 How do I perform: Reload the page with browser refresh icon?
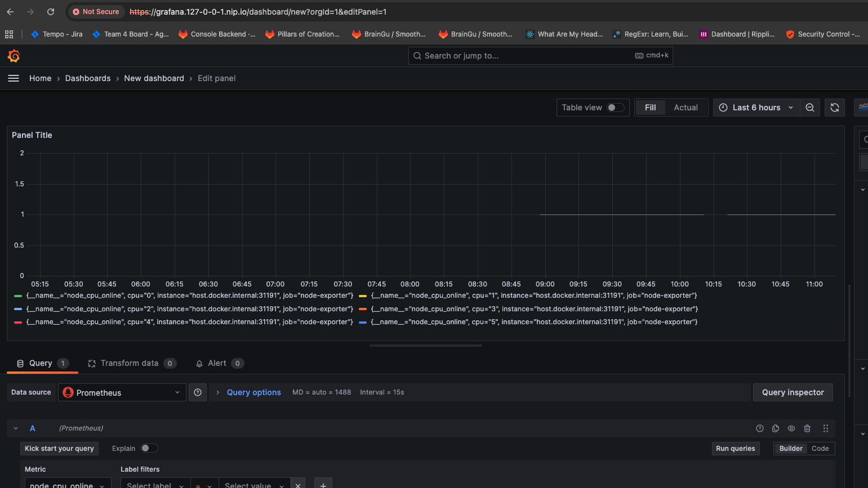(x=51, y=11)
